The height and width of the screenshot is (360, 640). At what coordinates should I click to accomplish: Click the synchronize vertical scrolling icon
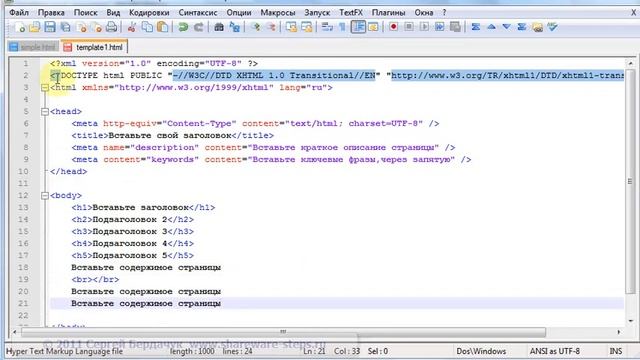coord(291,27)
